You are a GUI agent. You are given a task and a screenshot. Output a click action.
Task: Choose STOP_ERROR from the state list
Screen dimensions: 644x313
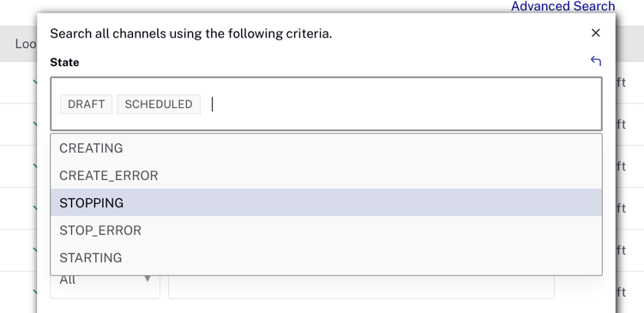tap(326, 230)
